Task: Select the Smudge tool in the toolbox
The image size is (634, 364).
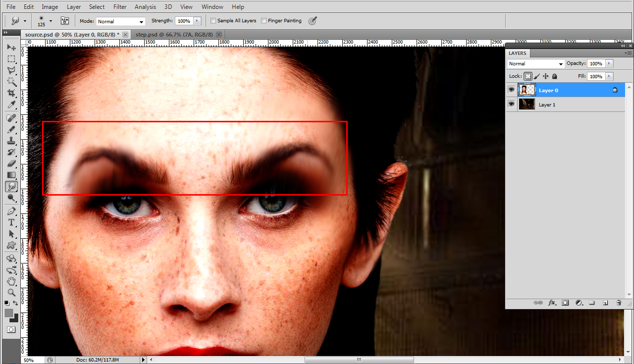Action: [x=11, y=186]
